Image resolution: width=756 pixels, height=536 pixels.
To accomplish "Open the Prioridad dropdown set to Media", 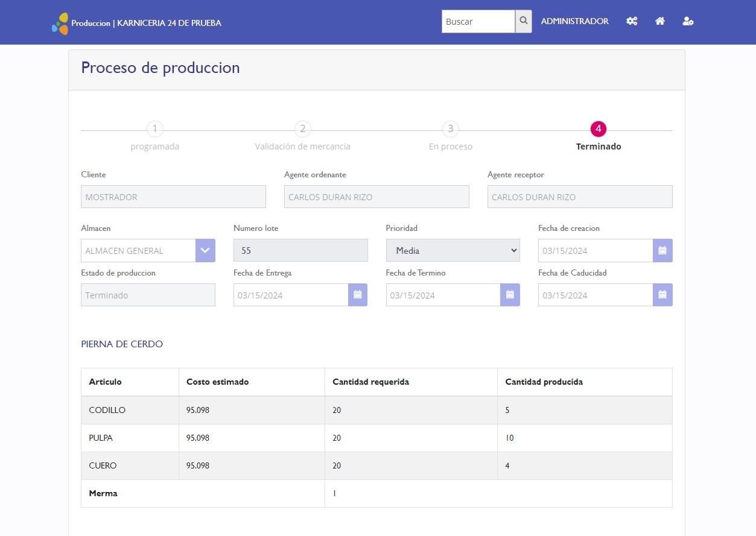I will pos(453,251).
